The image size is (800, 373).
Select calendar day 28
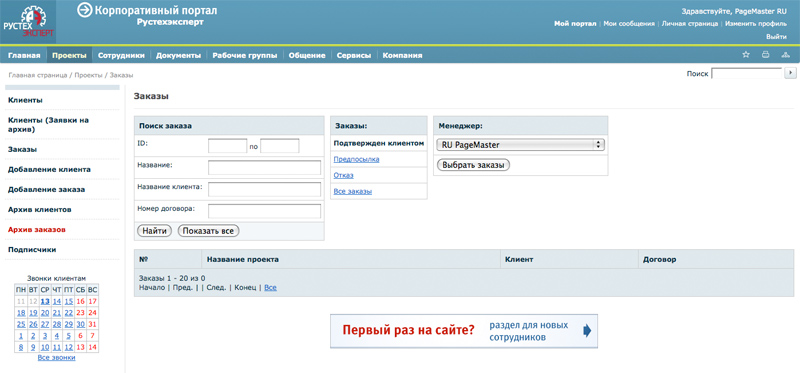(x=57, y=324)
